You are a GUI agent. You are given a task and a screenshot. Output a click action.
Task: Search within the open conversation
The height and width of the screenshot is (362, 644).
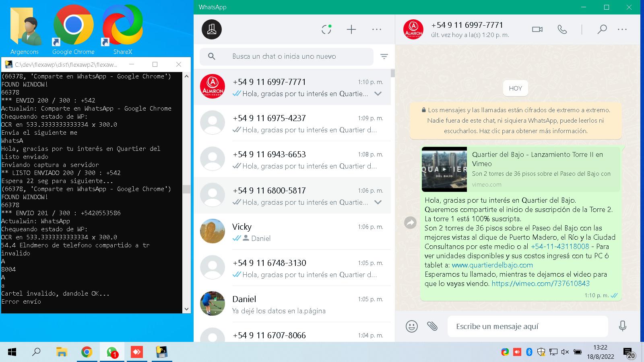pos(602,29)
